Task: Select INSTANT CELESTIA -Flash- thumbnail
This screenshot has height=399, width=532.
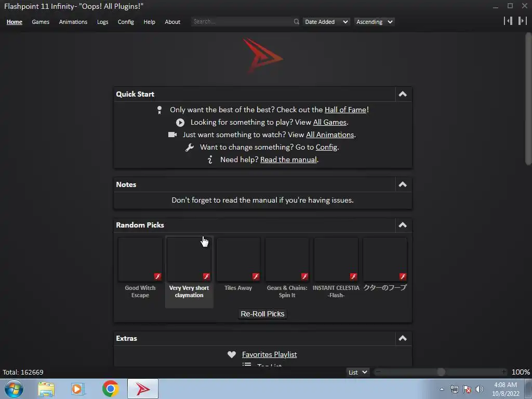Action: [336, 260]
